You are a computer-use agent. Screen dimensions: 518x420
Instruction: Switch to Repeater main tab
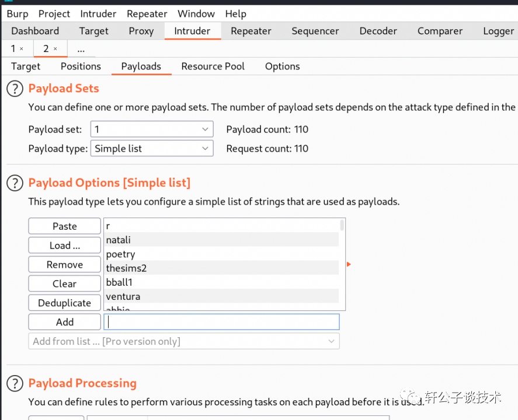pos(251,31)
